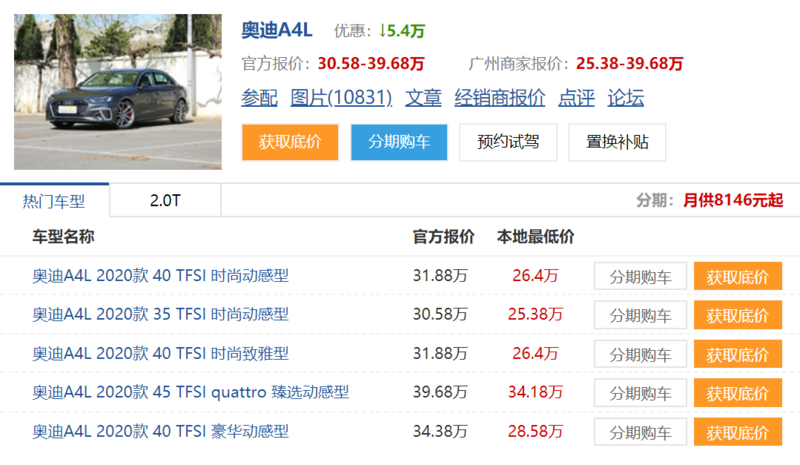Click 获取底价 for 40 TFSI 时尚致雅型 row
800x465 pixels.
(x=738, y=354)
